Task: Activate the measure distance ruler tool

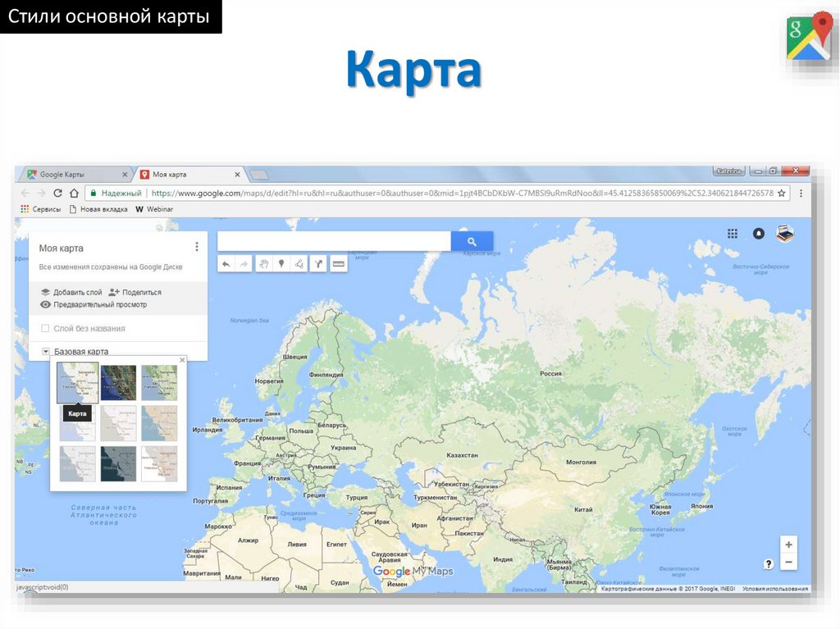Action: point(338,263)
